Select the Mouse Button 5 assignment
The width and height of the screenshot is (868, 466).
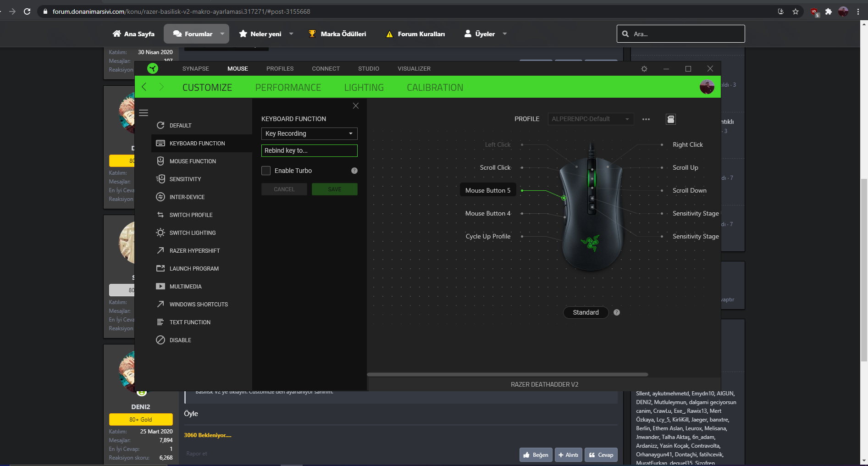[x=488, y=190]
